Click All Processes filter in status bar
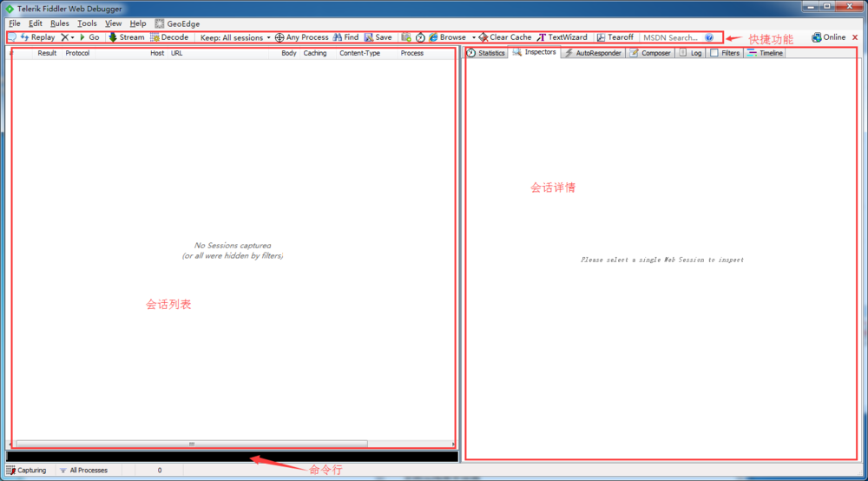The height and width of the screenshot is (481, 868). [x=83, y=470]
